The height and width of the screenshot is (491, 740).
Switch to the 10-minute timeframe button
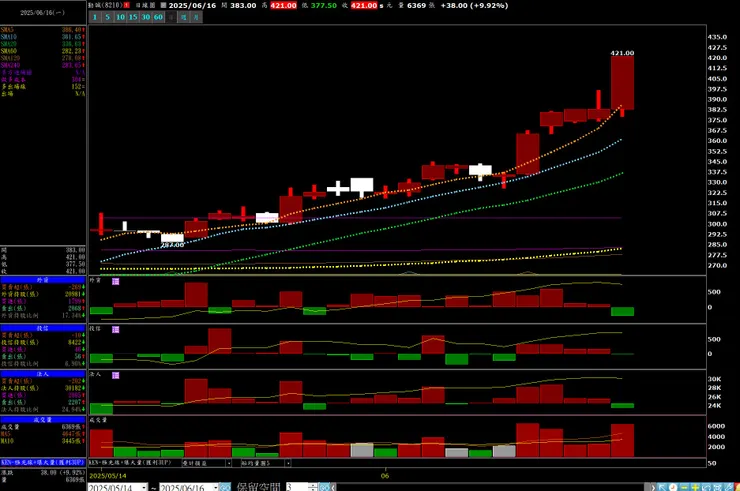coord(120,17)
